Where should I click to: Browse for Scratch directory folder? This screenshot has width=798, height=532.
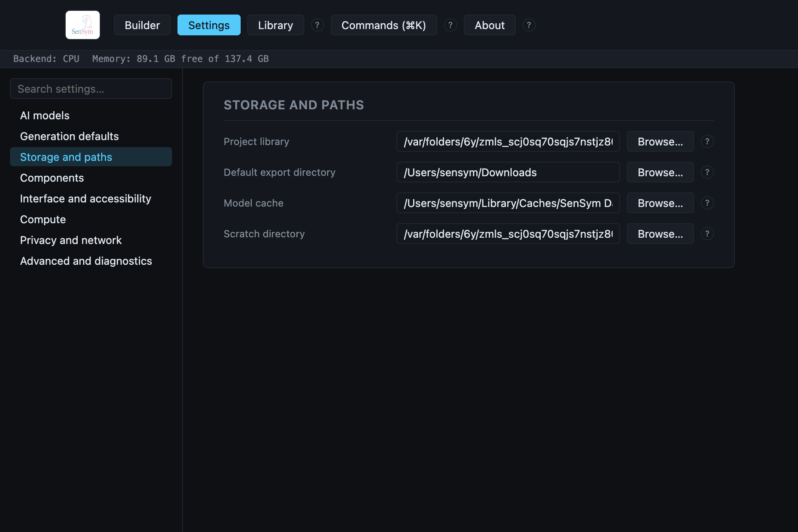[x=660, y=234]
